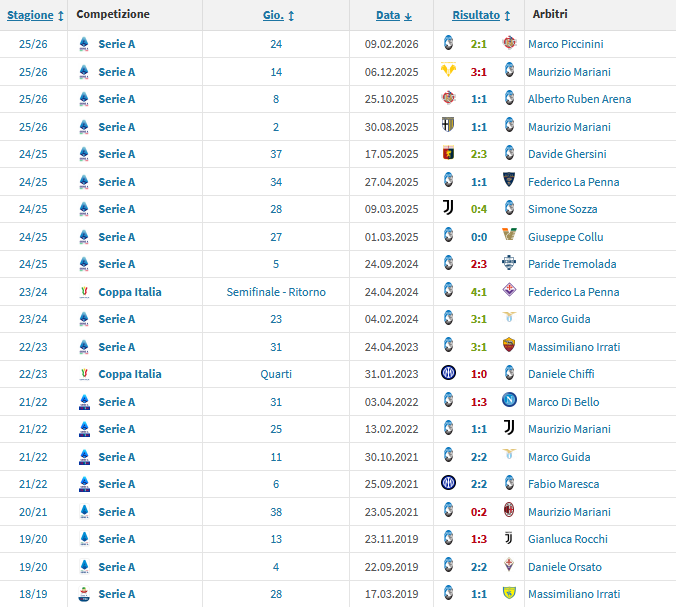Screen dimensions: 676x607
Task: Click the Lecce crest in 27.04.2025 match
Action: (509, 181)
